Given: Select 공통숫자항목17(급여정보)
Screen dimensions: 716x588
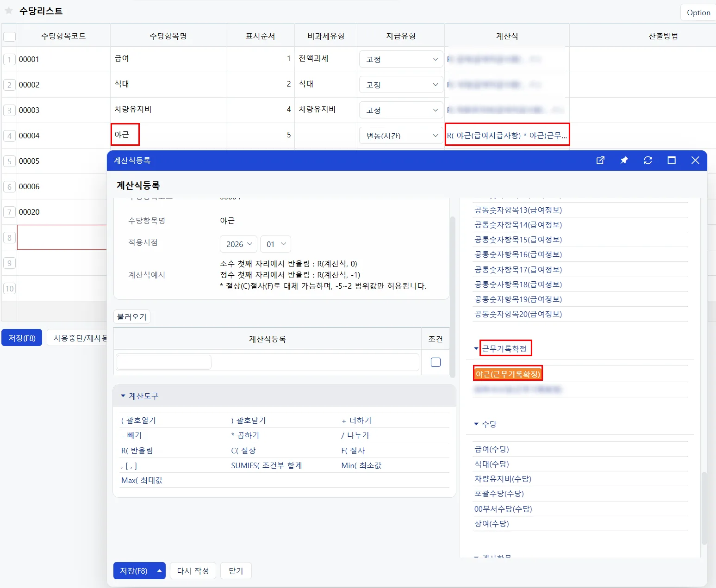Looking at the screenshot, I should [x=518, y=270].
